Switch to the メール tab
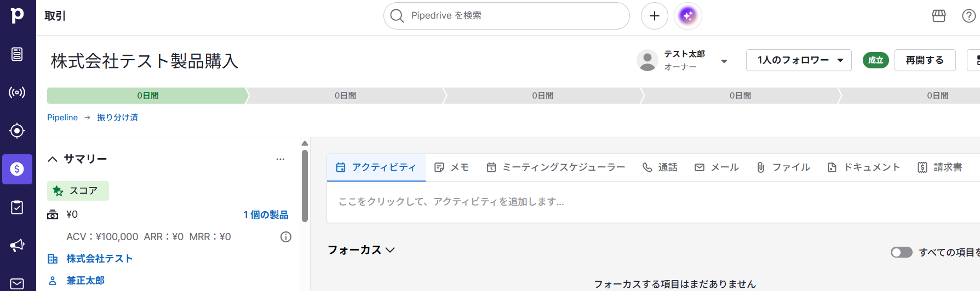This screenshot has height=291, width=980. coord(717,167)
